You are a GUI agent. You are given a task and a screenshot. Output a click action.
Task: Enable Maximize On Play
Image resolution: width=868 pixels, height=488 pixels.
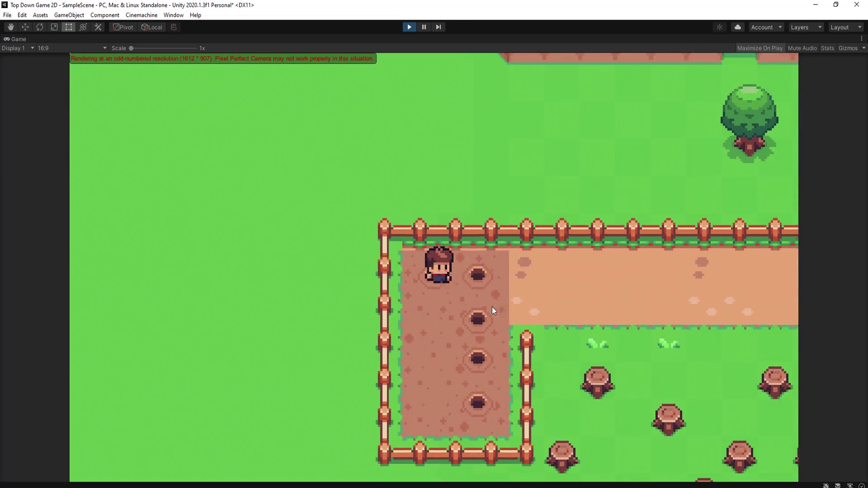759,48
